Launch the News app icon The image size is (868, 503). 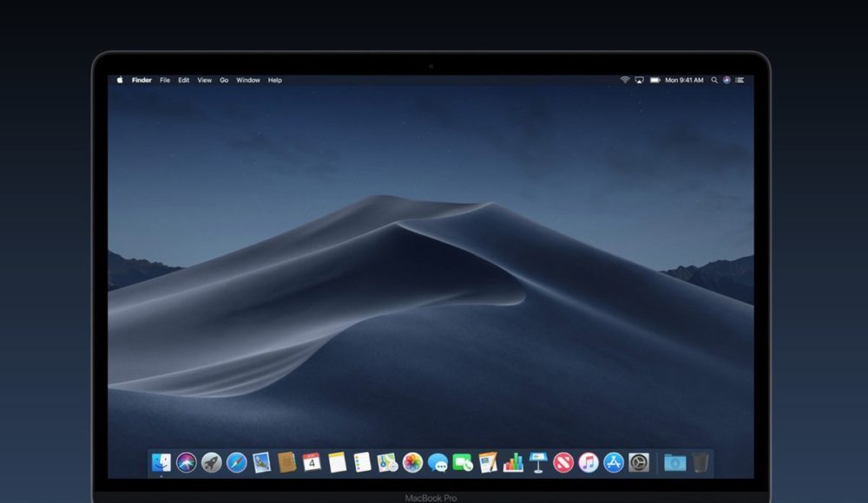point(563,462)
